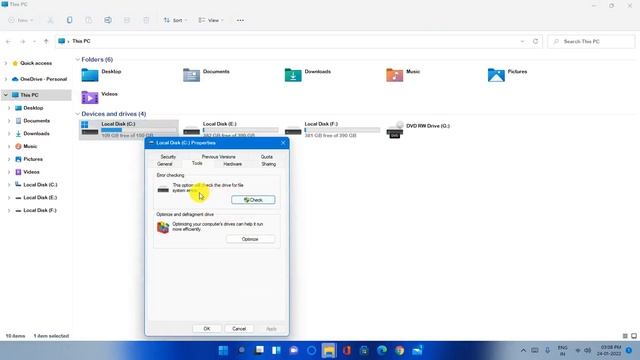640x360 pixels.
Task: Open the clock and date in the taskbar
Action: tap(610, 350)
